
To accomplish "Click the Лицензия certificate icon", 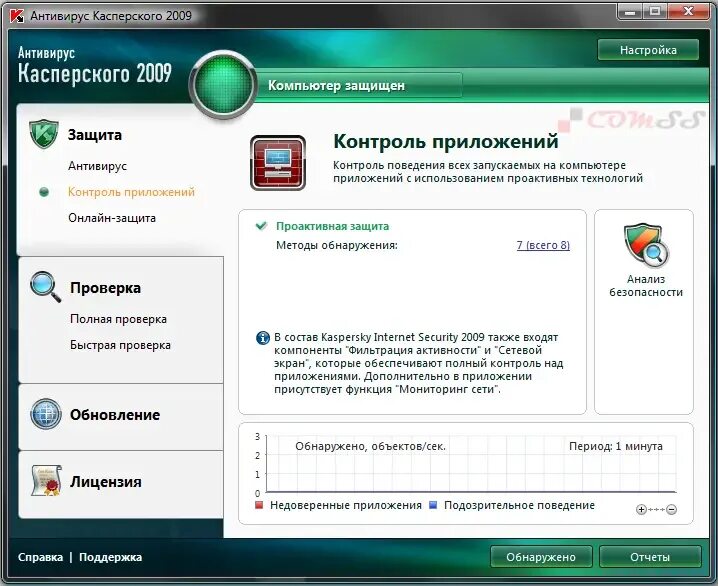I will coord(47,481).
